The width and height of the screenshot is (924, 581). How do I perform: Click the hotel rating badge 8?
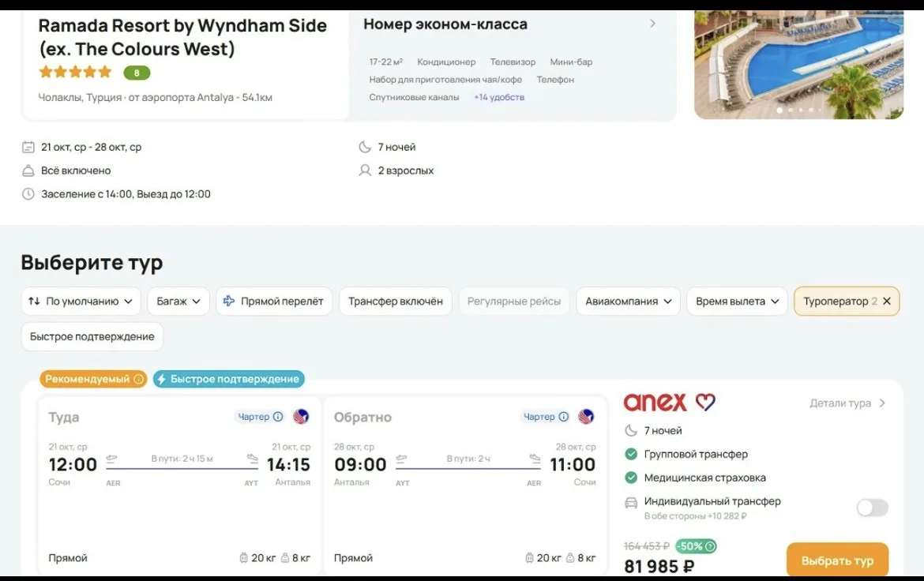[x=137, y=73]
